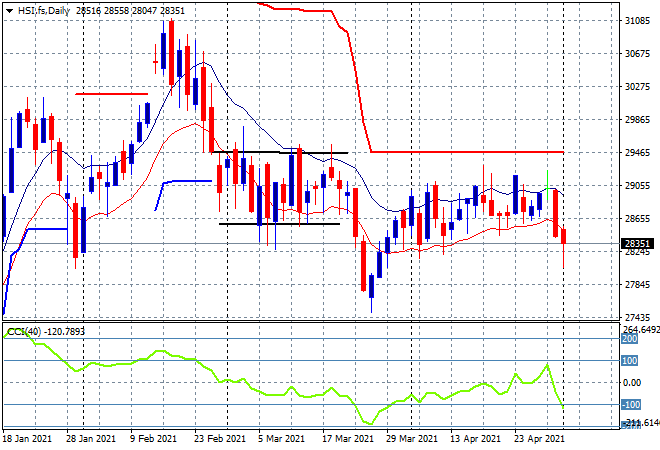Click the 18 Jan 2021 date label

point(27,439)
